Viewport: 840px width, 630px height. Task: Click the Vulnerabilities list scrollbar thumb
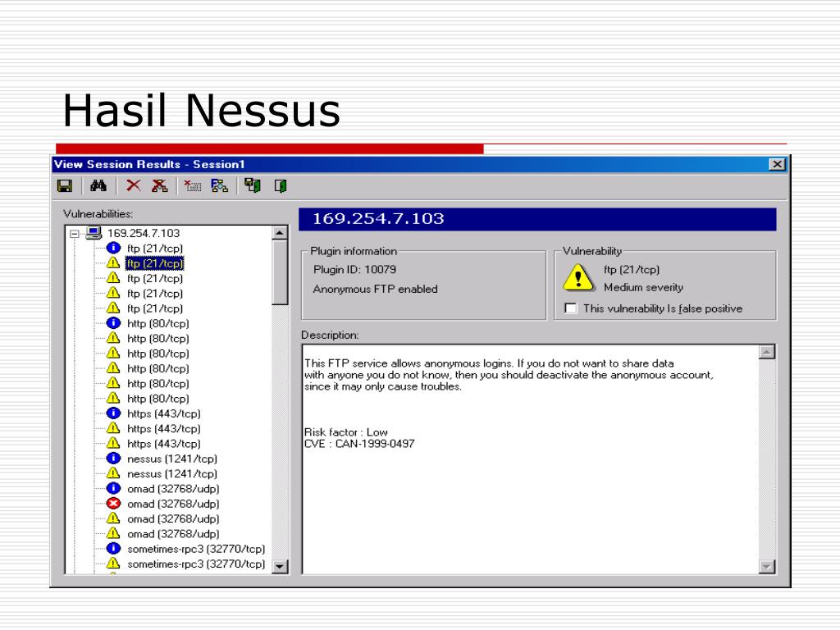(280, 272)
